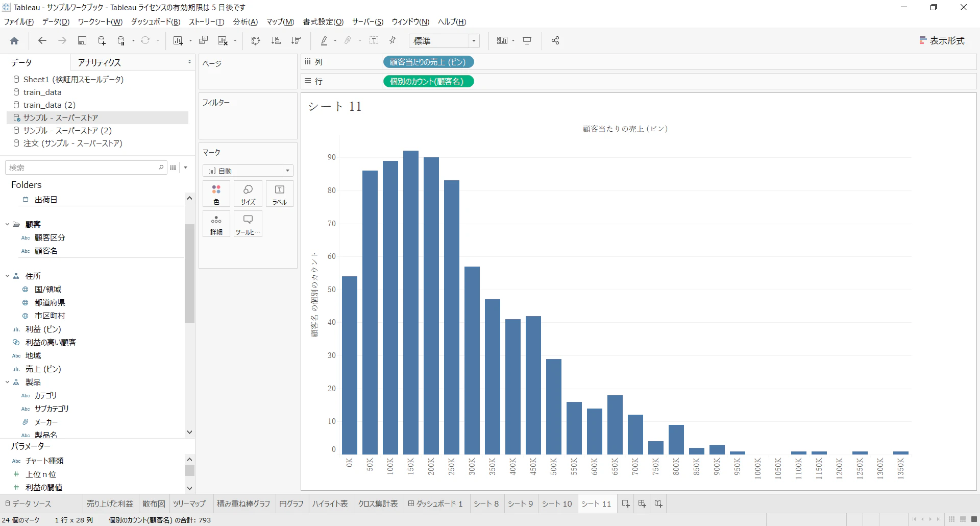The width and height of the screenshot is (980, 526).
Task: Click the swap rows and columns icon
Action: click(256, 40)
